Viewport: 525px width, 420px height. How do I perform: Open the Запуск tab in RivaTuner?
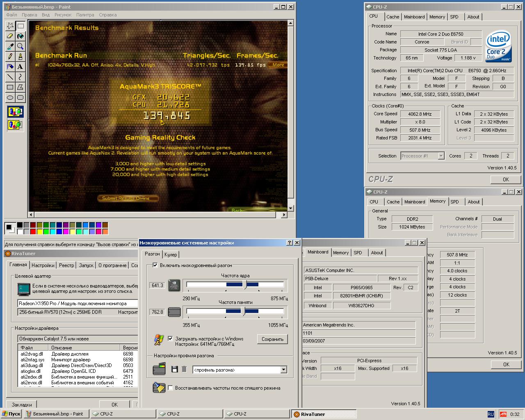click(x=86, y=265)
